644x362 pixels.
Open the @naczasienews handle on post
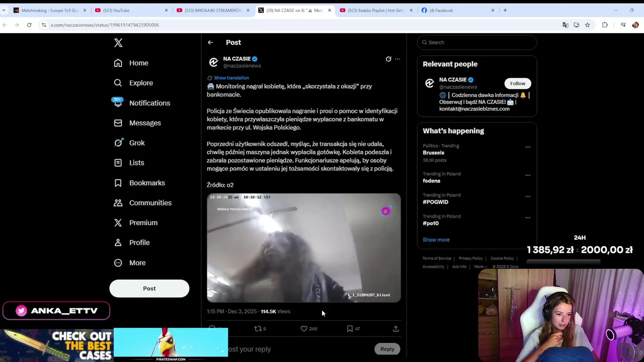[x=242, y=66]
